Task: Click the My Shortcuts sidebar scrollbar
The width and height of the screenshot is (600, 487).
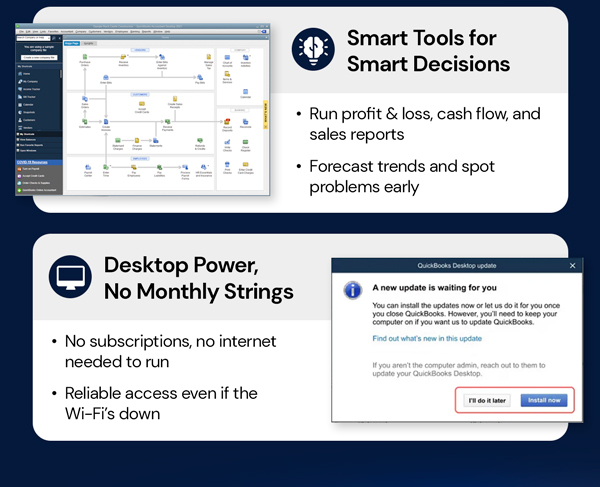Action: [61, 75]
